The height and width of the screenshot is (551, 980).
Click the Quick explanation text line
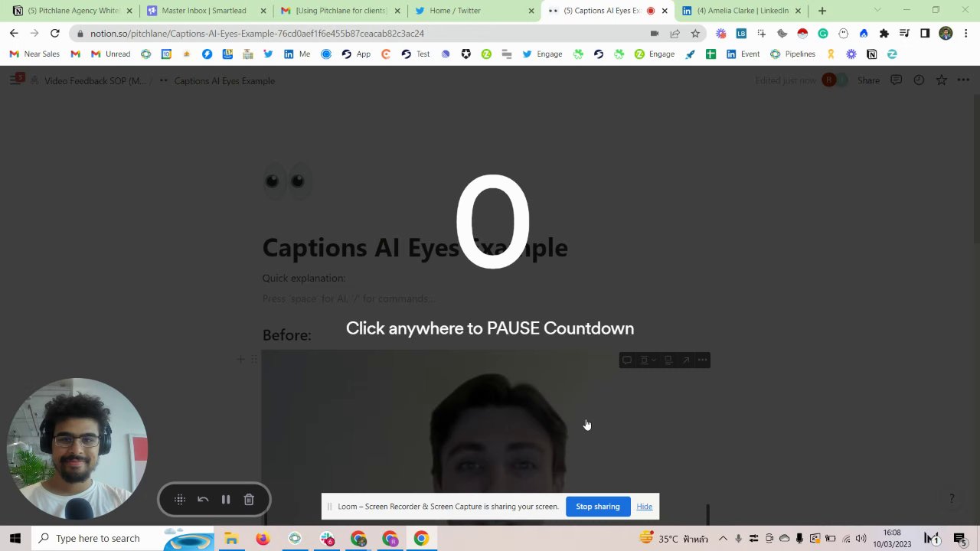coord(304,279)
